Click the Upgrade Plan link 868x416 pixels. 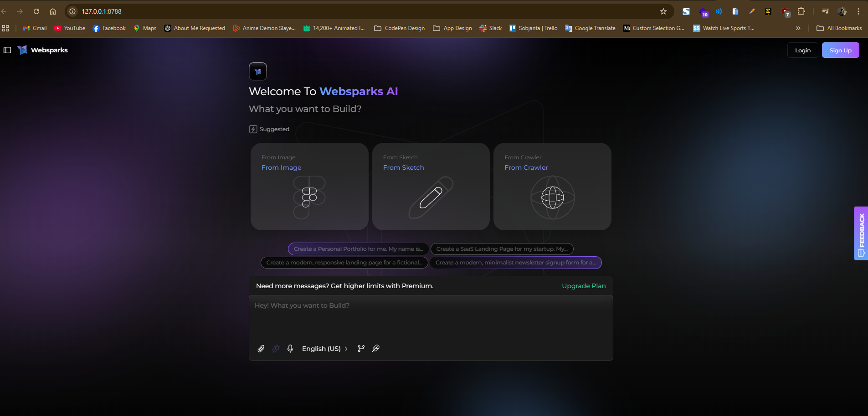coord(584,286)
